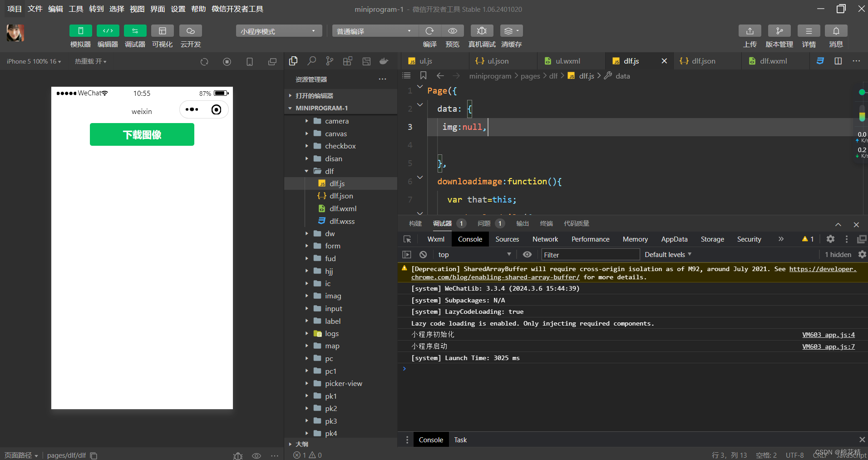Open the search icon in sidebar
This screenshot has width=868, height=460.
[x=311, y=61]
